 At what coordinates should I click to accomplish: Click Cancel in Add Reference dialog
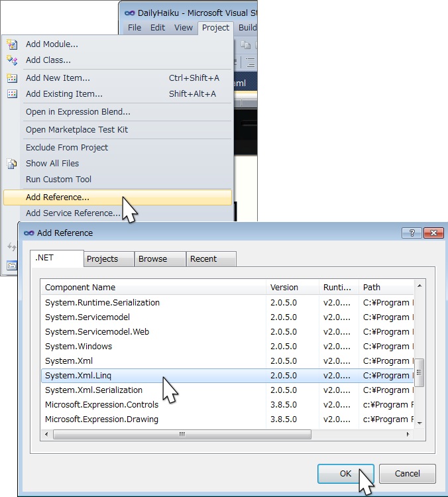[408, 474]
